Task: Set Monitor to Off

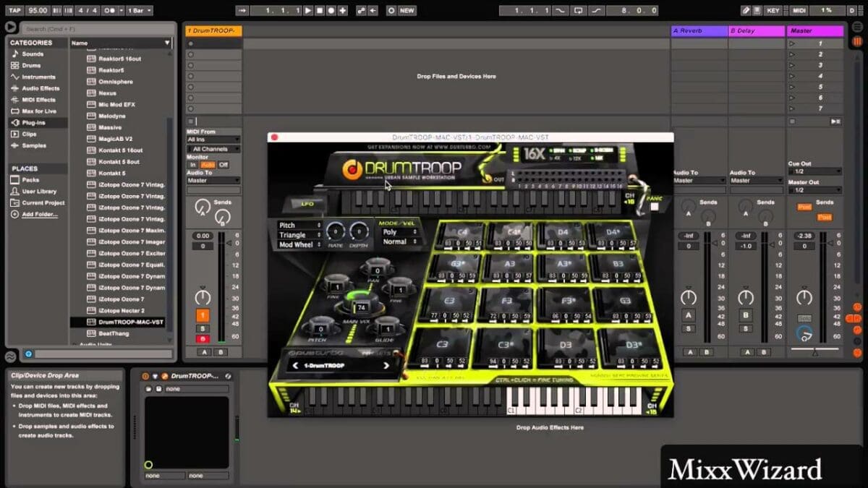Action: (224, 165)
